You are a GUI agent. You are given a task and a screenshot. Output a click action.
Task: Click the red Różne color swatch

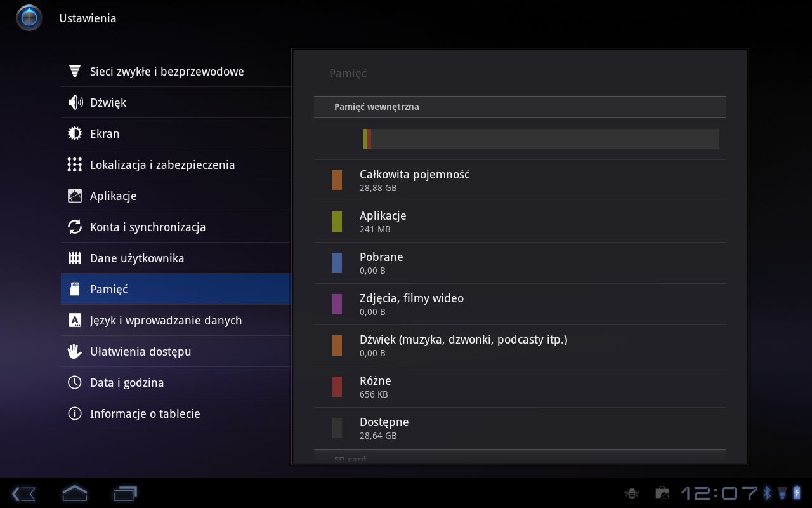(337, 387)
